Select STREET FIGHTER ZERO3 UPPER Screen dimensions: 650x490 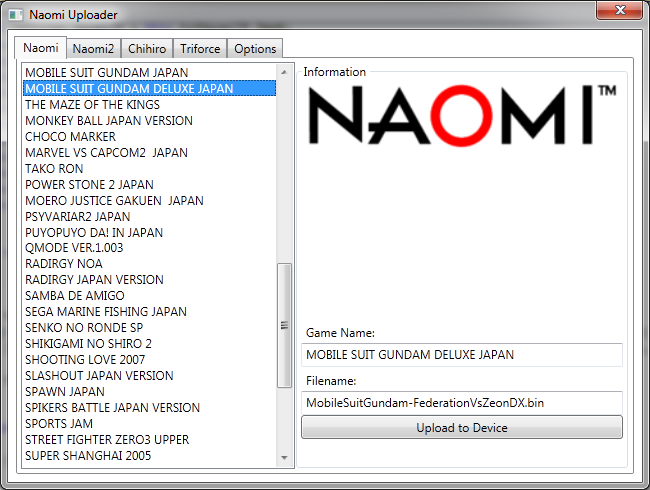tap(149, 439)
